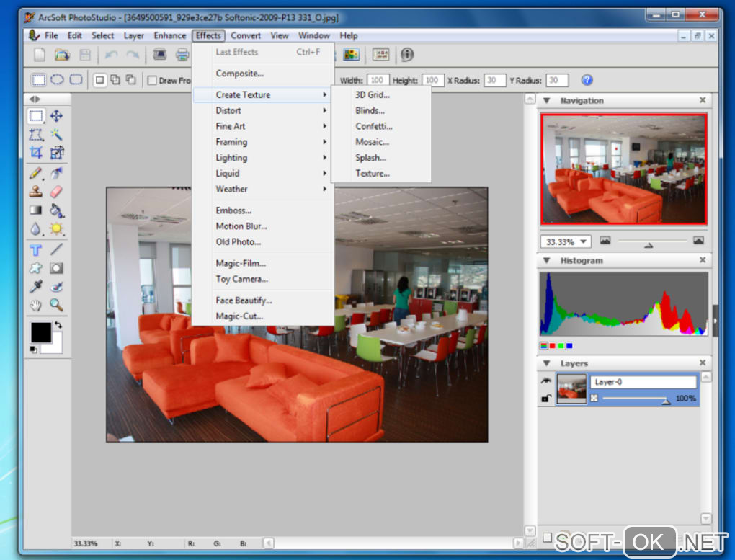Select the Add to Selection mode button
Viewport: 735px width, 560px height.
(115, 80)
